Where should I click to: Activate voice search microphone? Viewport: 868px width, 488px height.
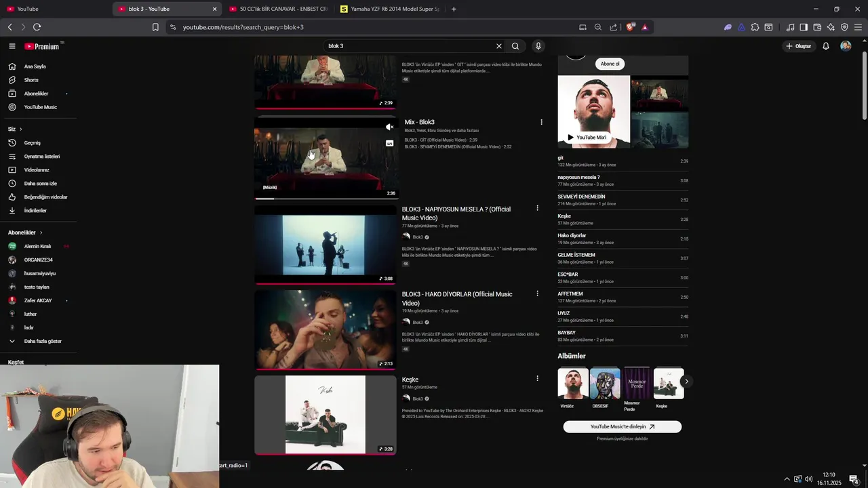[x=538, y=46]
